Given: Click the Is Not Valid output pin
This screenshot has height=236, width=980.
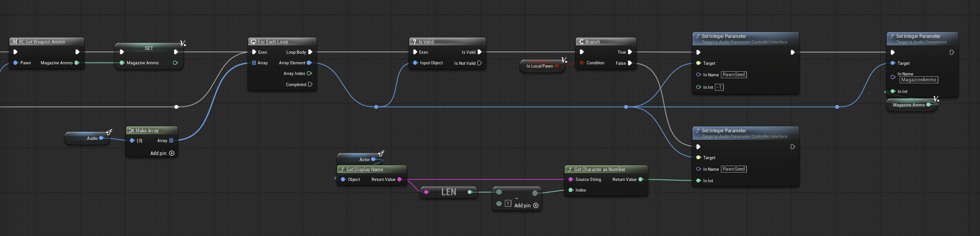Looking at the screenshot, I should [479, 63].
